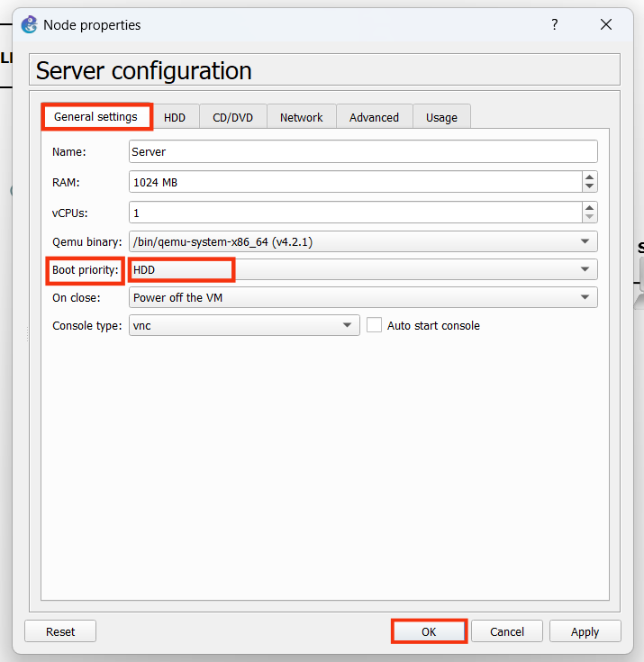This screenshot has height=662, width=644.
Task: Go to the Advanced tab
Action: (x=374, y=117)
